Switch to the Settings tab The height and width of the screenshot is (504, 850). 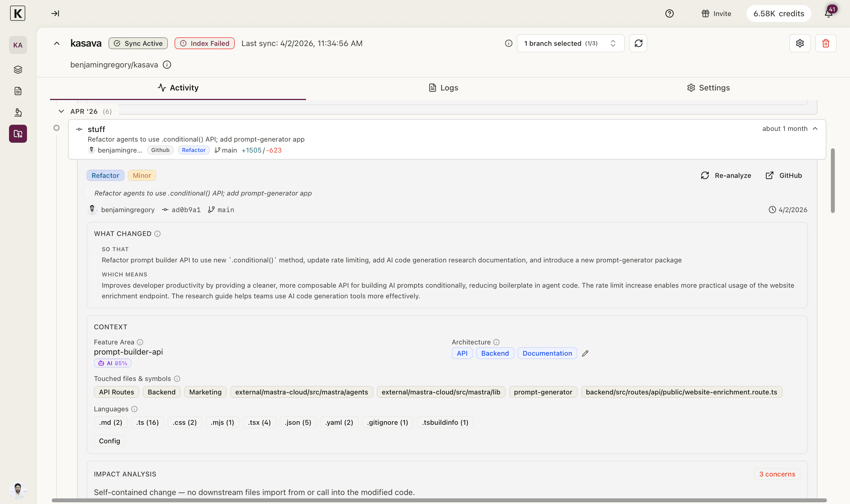point(708,88)
